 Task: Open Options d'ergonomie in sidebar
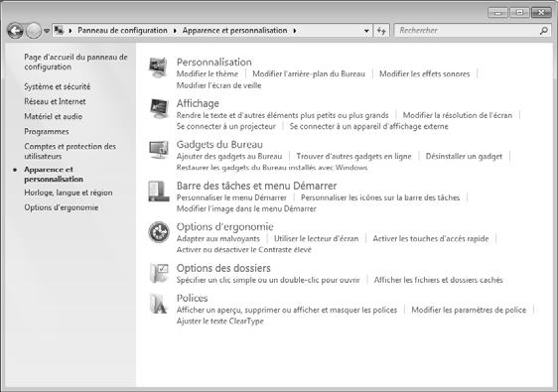click(x=62, y=207)
